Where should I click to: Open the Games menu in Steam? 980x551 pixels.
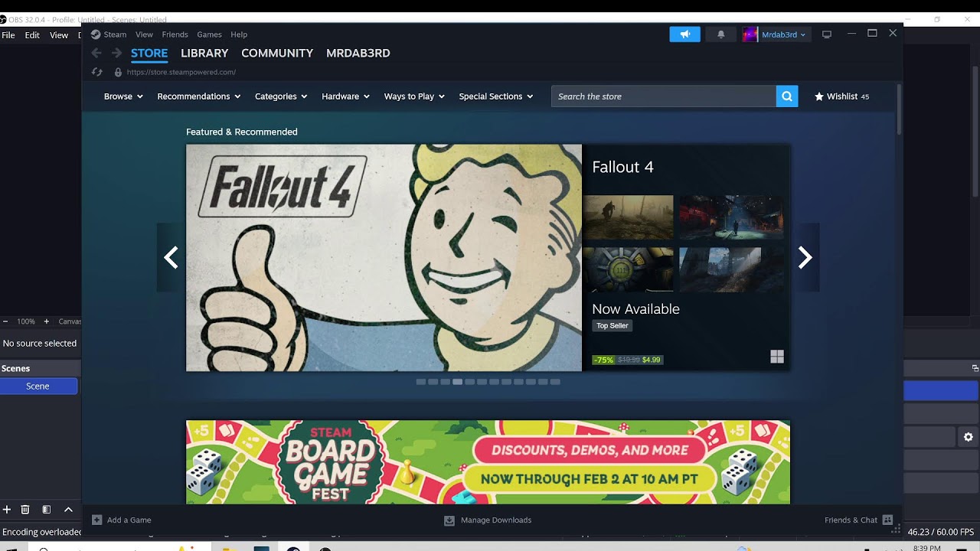tap(209, 34)
